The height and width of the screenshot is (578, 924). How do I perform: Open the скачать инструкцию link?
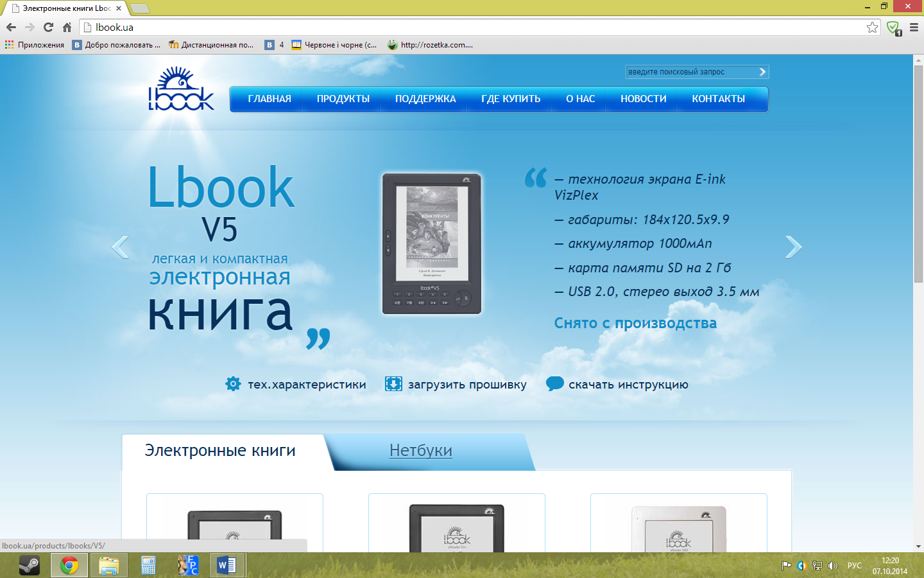coord(628,385)
